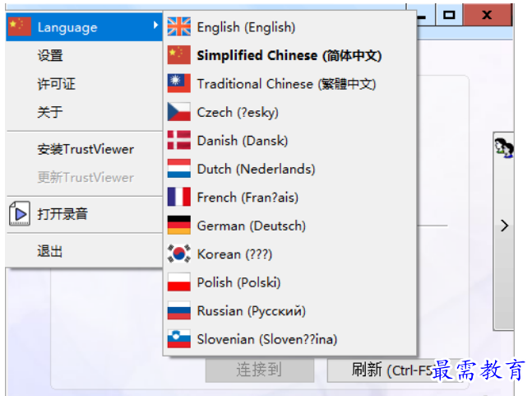Click the open recording play icon
Viewport: 532px width, 396px height.
18,214
